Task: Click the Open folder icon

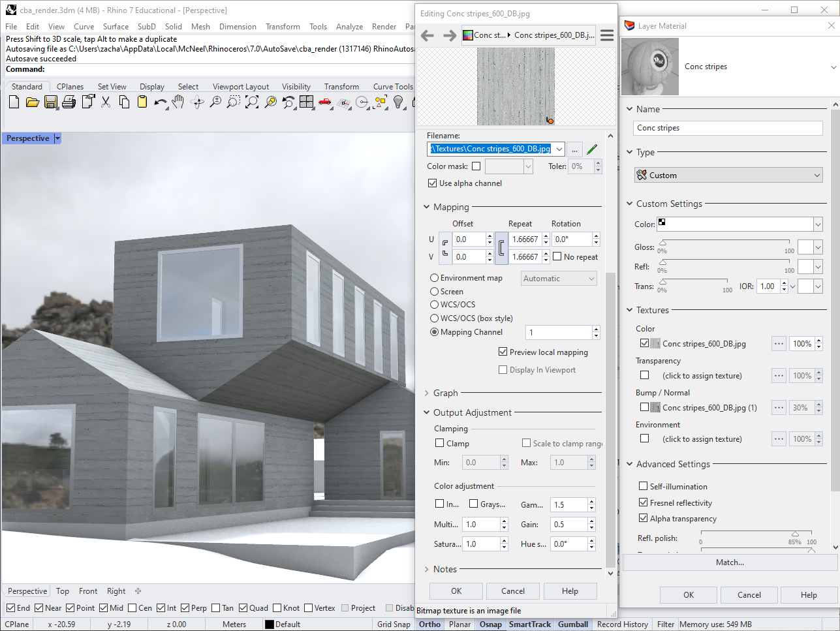Action: click(33, 102)
